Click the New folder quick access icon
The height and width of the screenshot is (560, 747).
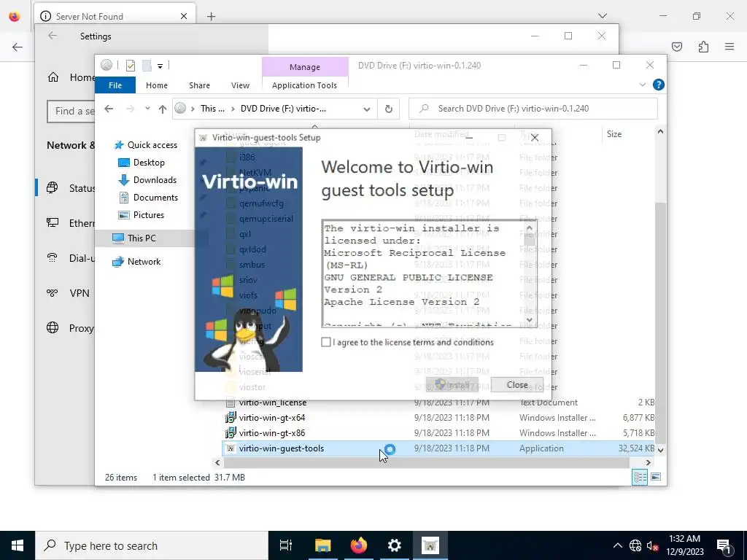147,66
